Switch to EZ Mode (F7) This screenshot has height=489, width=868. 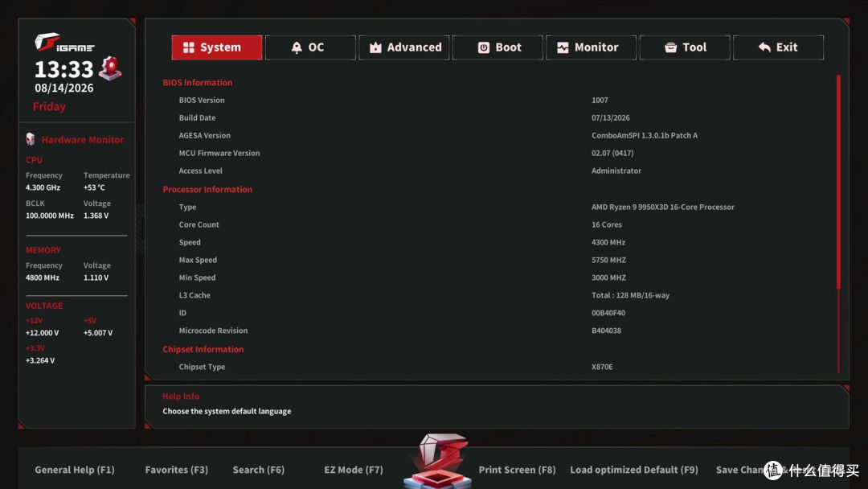point(354,470)
